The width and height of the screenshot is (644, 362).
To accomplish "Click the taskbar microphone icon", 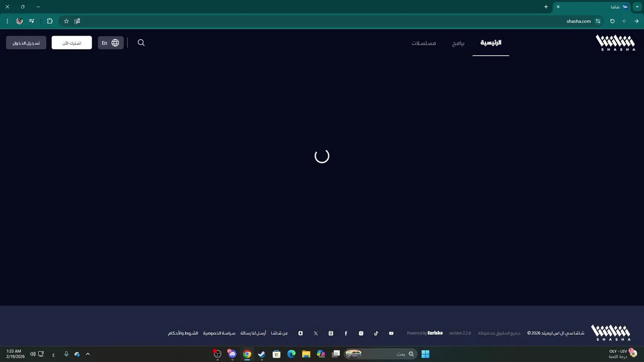I will (66, 354).
